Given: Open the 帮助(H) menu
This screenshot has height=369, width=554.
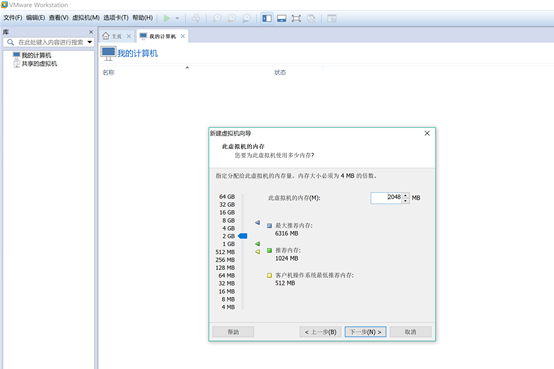Looking at the screenshot, I should pos(142,18).
